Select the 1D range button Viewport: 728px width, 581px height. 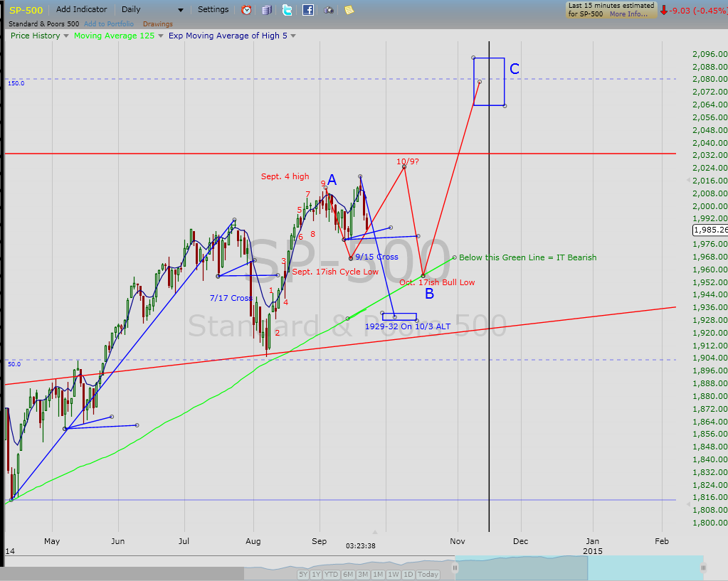coord(408,575)
